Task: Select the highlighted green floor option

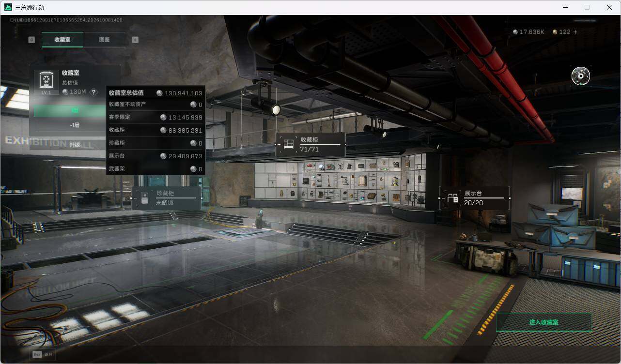Action: coord(71,110)
